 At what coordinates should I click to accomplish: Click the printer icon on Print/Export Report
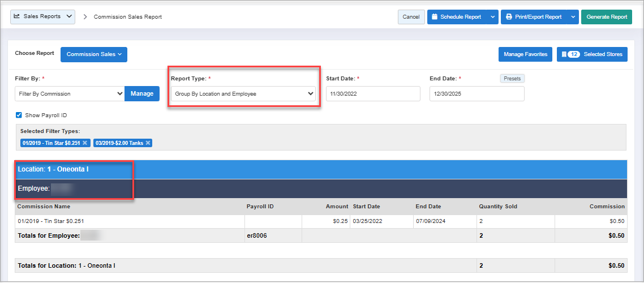coord(509,17)
